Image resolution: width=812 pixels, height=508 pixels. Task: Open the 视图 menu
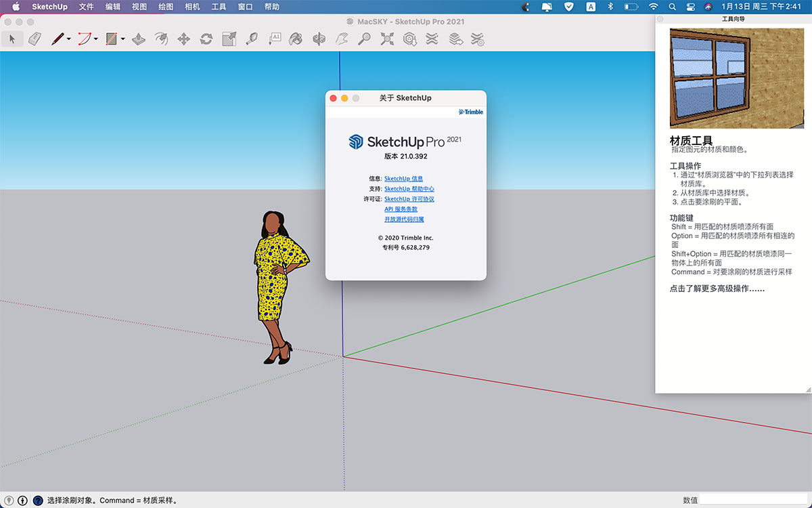pyautogui.click(x=139, y=7)
